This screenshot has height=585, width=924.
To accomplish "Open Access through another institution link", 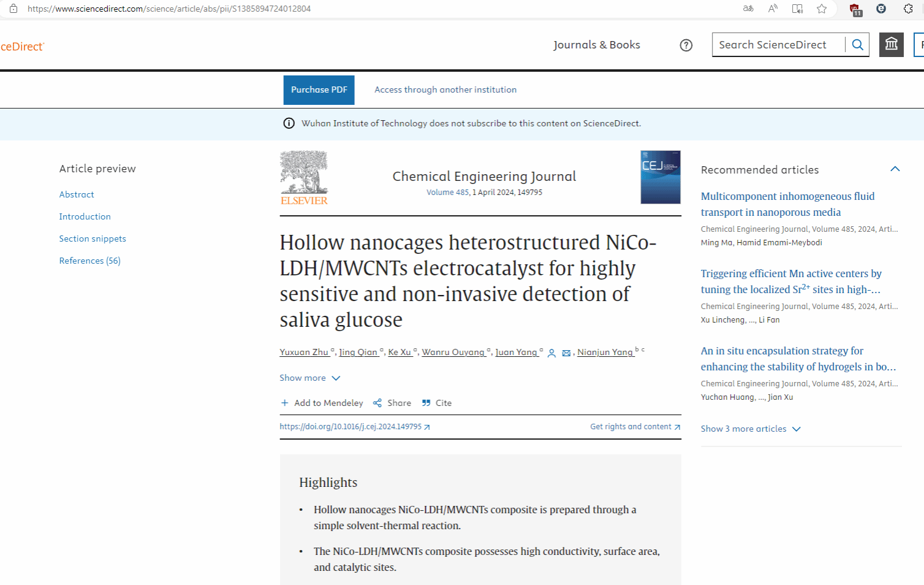I will coord(445,90).
